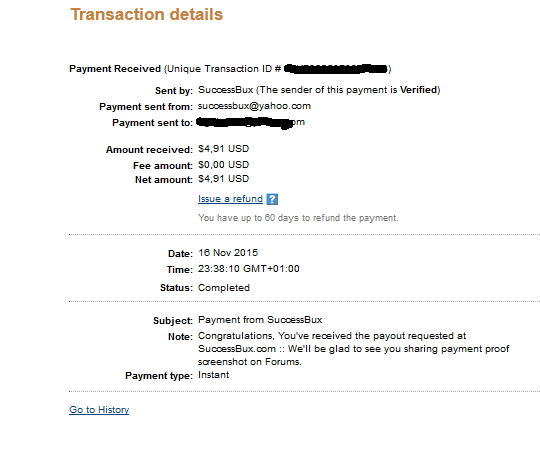Click the Instant payment type value
Screen dimensions: 540x453
(214, 375)
